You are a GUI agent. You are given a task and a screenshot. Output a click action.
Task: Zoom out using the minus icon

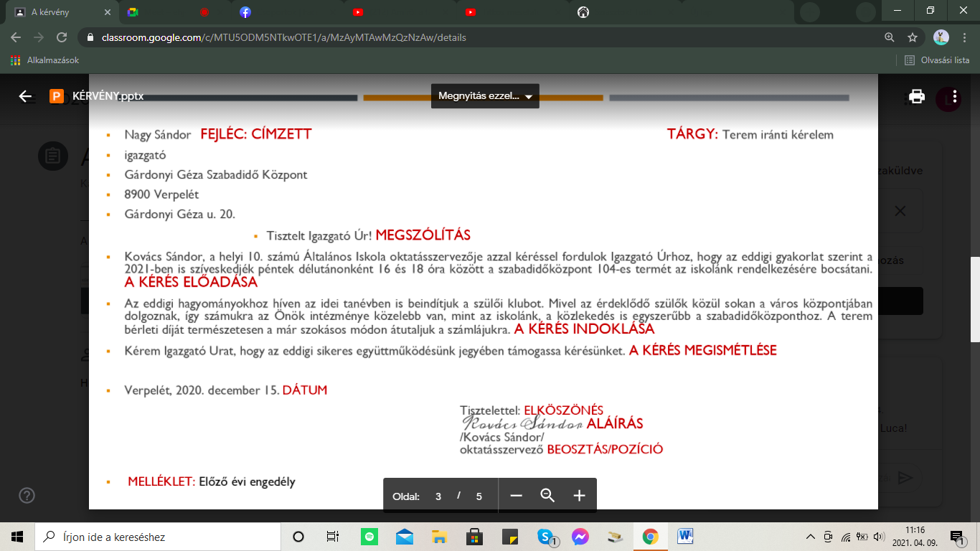[x=516, y=496]
